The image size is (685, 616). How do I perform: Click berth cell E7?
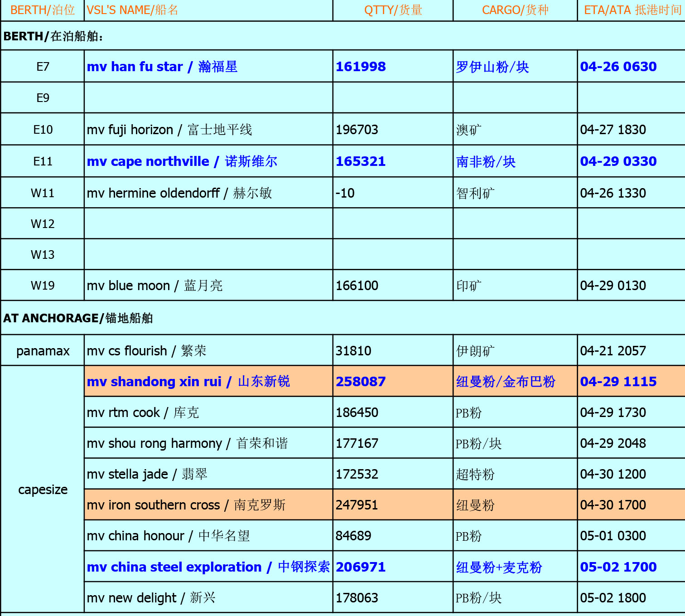point(43,66)
